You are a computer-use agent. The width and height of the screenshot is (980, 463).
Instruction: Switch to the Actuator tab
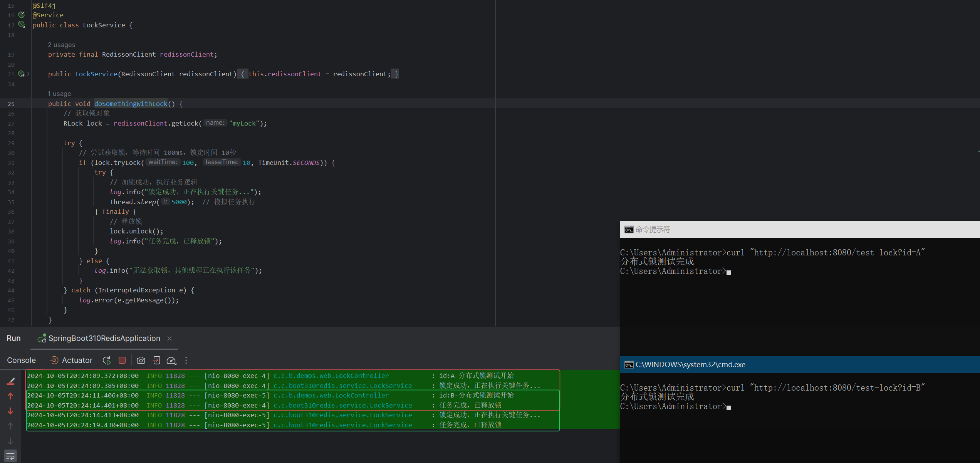click(x=71, y=360)
